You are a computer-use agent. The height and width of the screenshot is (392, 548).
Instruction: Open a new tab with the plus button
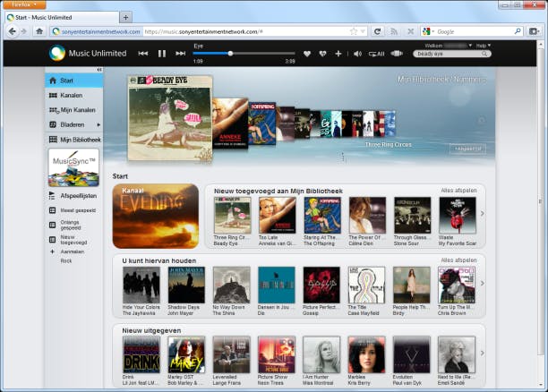(x=125, y=17)
